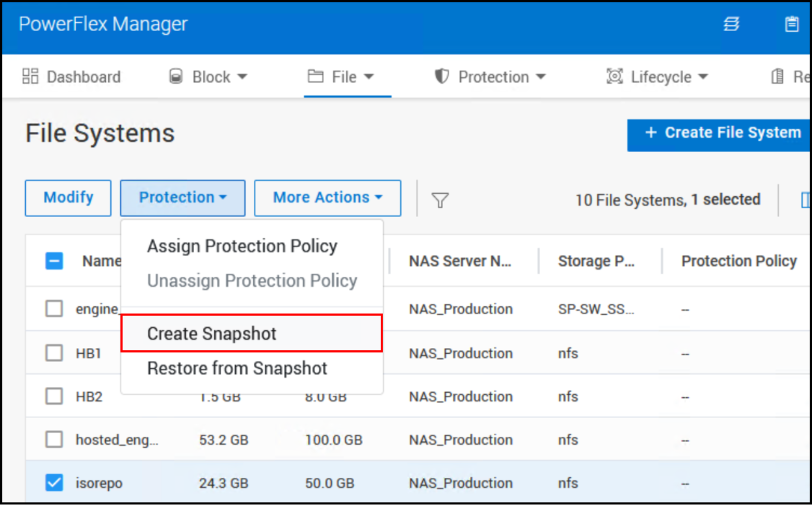Select Create Snapshot from menu
Screen dimensions: 812x505
(251, 333)
